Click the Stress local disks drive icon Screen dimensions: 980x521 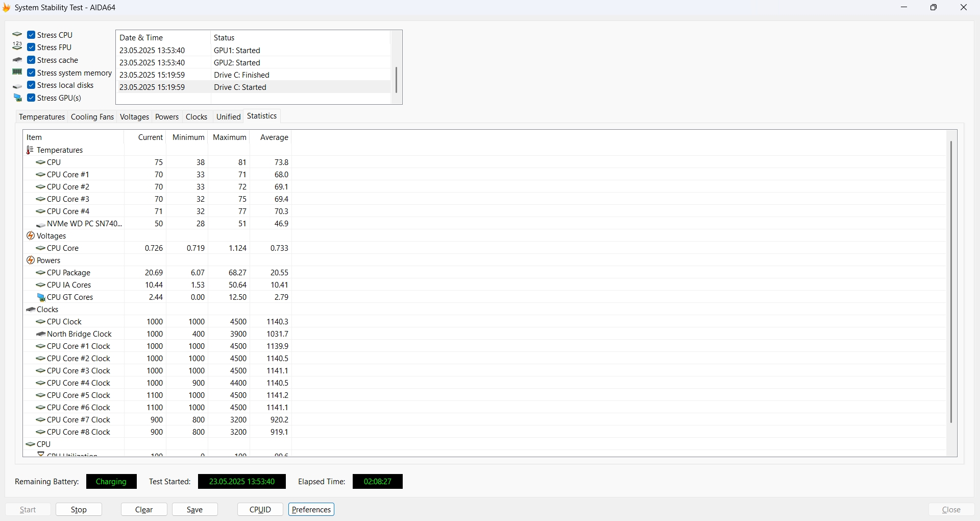tap(17, 86)
